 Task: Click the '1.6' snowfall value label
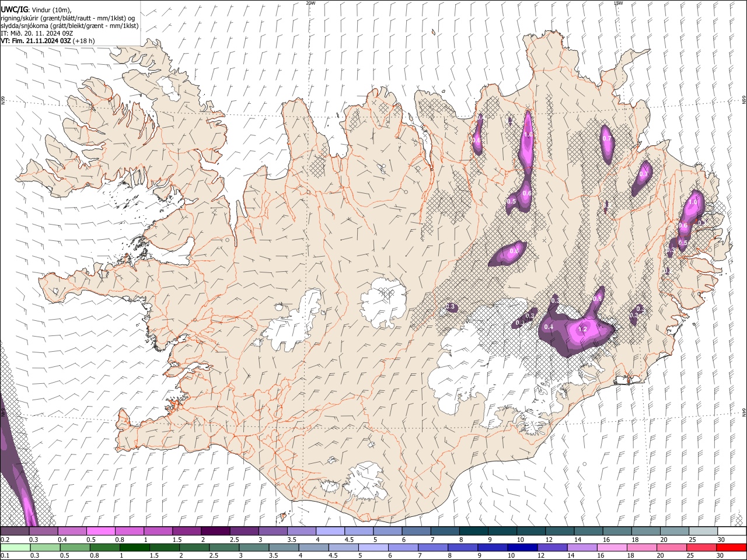click(x=529, y=135)
